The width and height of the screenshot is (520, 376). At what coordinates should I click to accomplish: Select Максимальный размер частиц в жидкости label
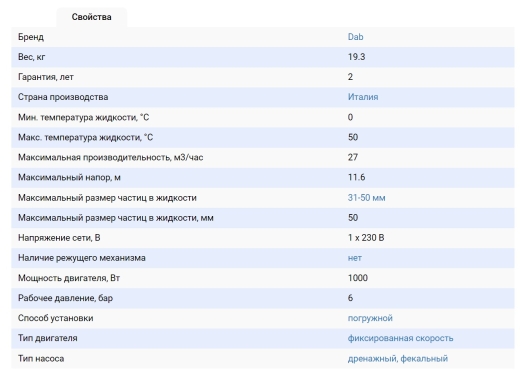point(107,198)
